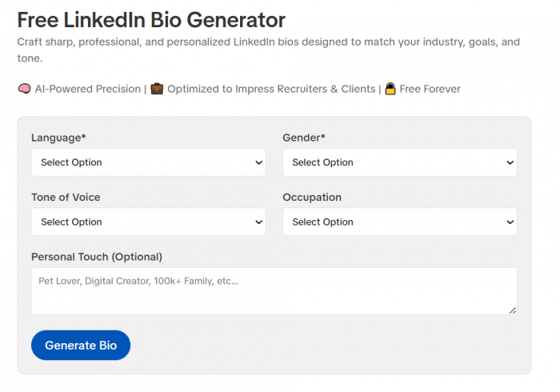The height and width of the screenshot is (392, 560).
Task: Click the Gender dropdown chevron arrow
Action: click(x=510, y=162)
